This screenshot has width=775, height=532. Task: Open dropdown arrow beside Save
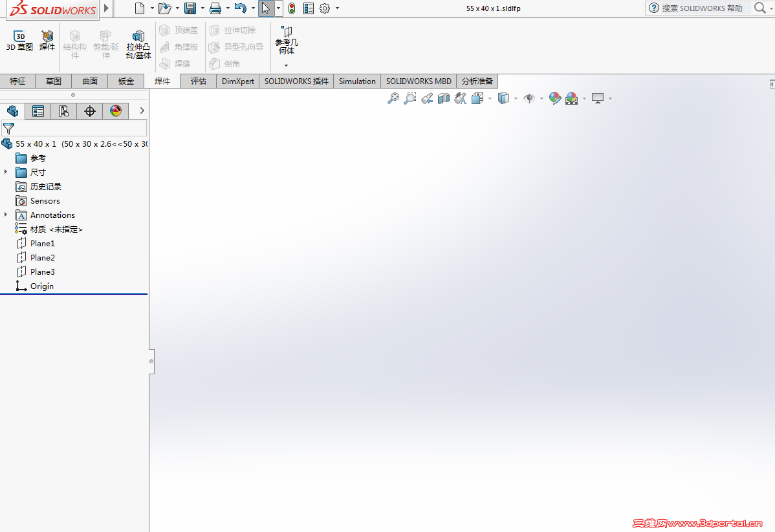tap(202, 8)
